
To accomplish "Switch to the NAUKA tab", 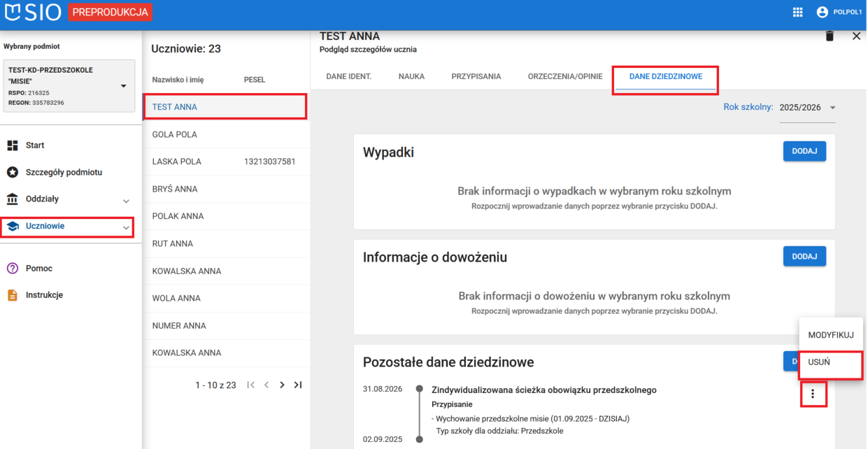I will coord(412,77).
